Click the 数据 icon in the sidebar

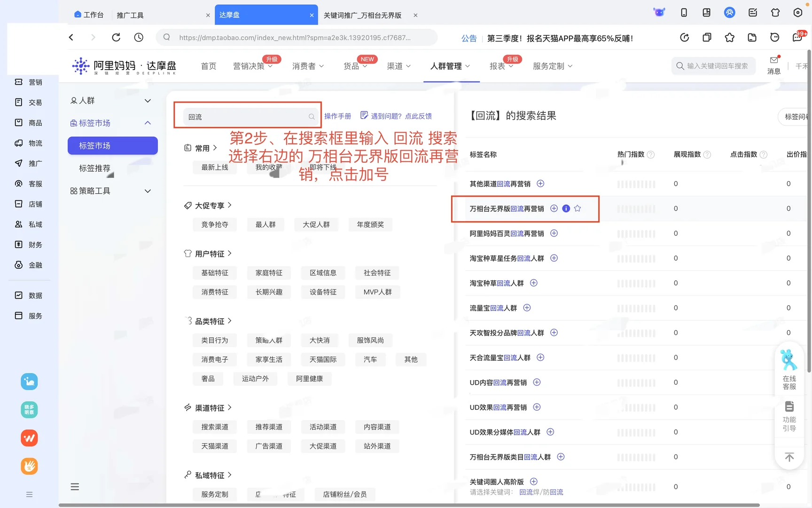[18, 295]
